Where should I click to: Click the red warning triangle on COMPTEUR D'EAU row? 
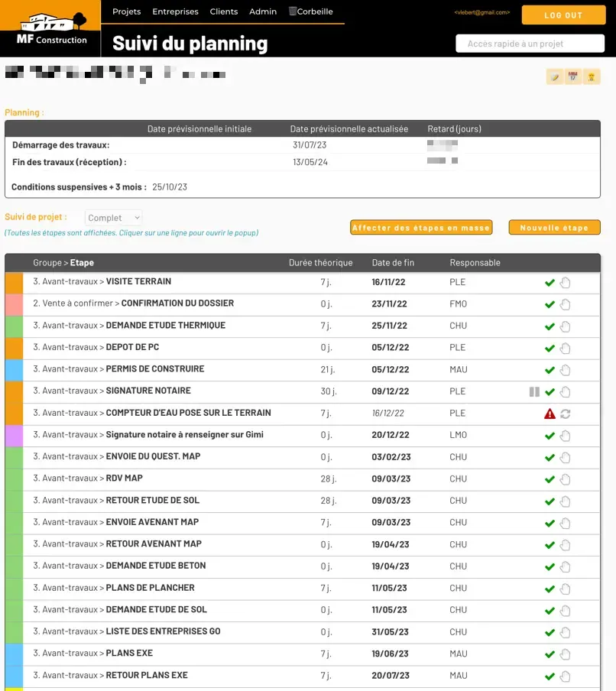tap(550, 414)
